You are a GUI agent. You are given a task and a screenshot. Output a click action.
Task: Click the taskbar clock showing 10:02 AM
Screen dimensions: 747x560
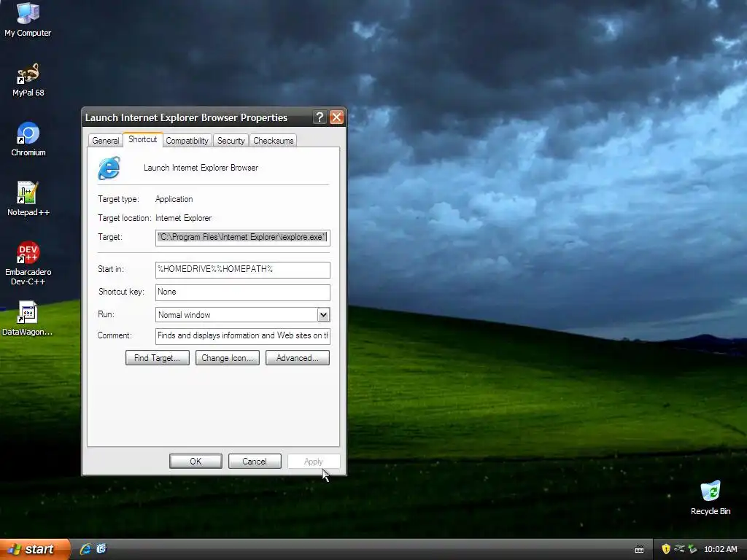point(720,550)
